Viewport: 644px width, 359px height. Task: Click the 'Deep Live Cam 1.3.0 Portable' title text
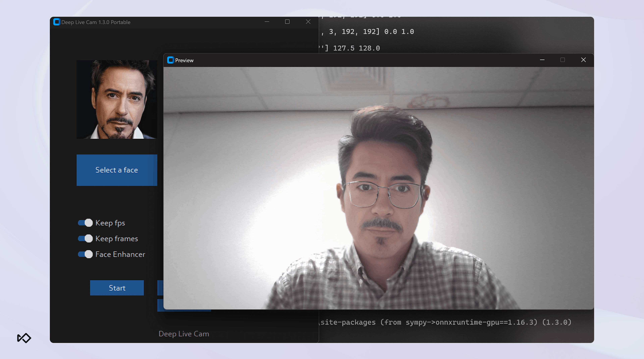[x=96, y=22]
